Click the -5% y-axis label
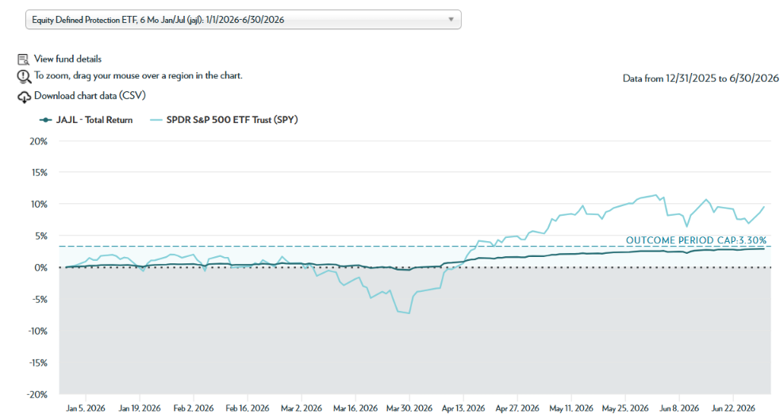The width and height of the screenshot is (780, 418). [39, 300]
